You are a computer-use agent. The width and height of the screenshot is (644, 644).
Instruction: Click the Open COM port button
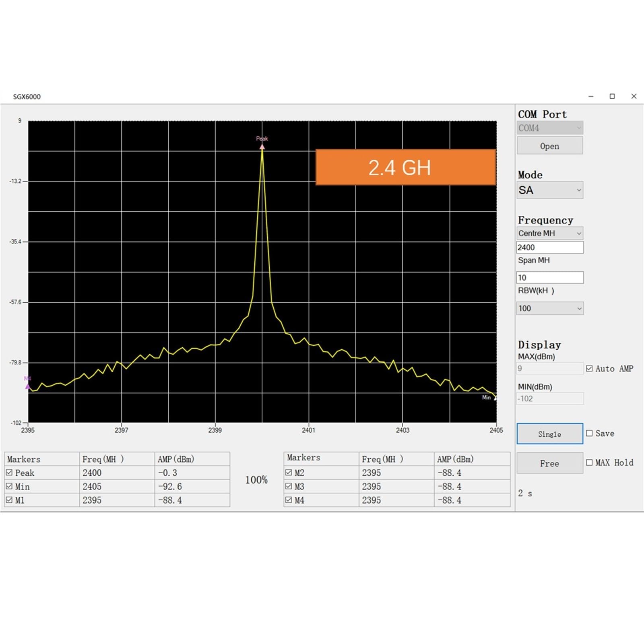[x=550, y=146]
